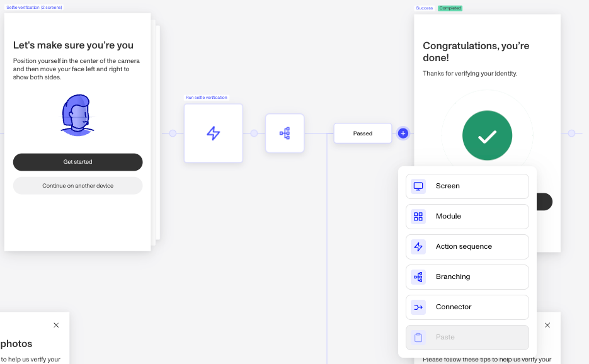
Task: Click the Screen monitor icon
Action: click(418, 186)
